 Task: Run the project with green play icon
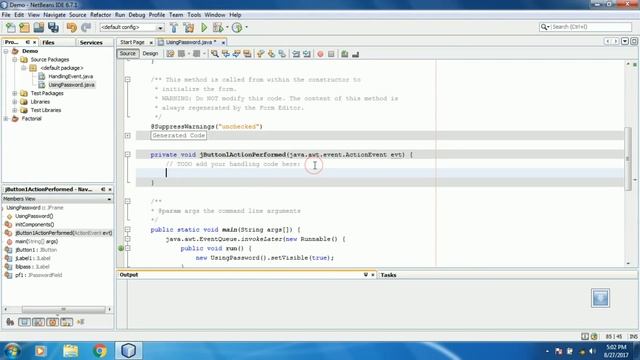[204, 27]
